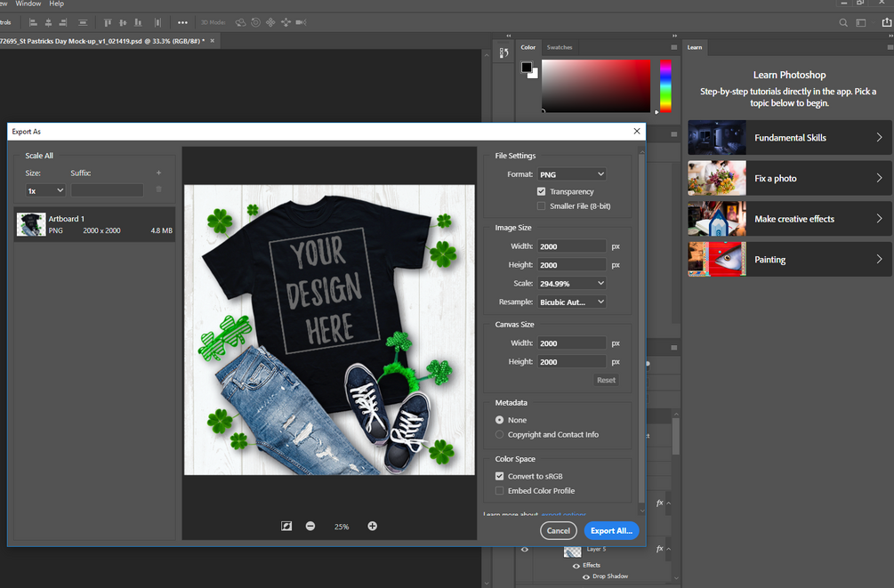The height and width of the screenshot is (588, 894).
Task: Cancel the export dialog
Action: click(559, 531)
